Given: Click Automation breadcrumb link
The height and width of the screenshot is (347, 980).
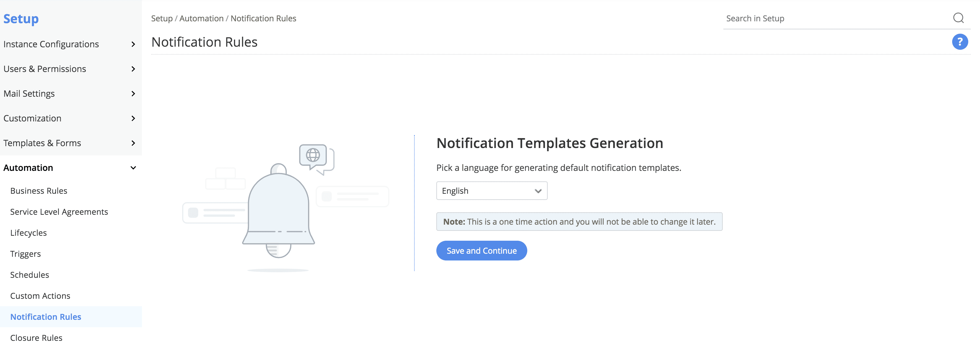Looking at the screenshot, I should pos(201,18).
